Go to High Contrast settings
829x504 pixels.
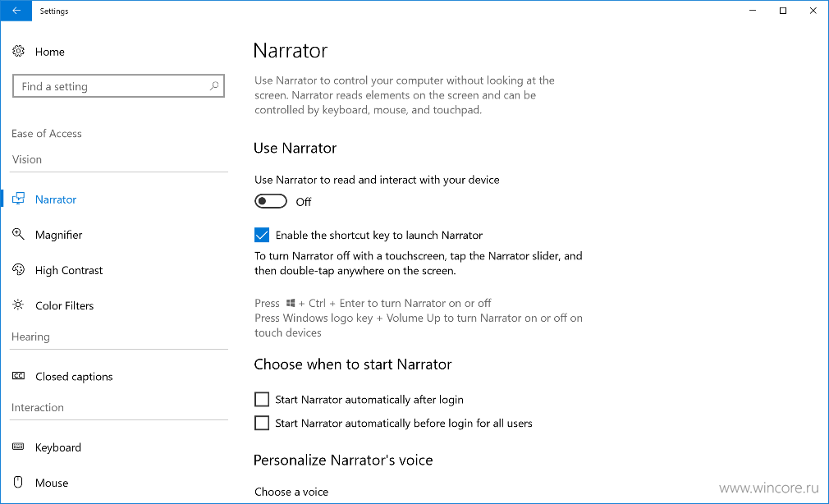click(x=69, y=270)
